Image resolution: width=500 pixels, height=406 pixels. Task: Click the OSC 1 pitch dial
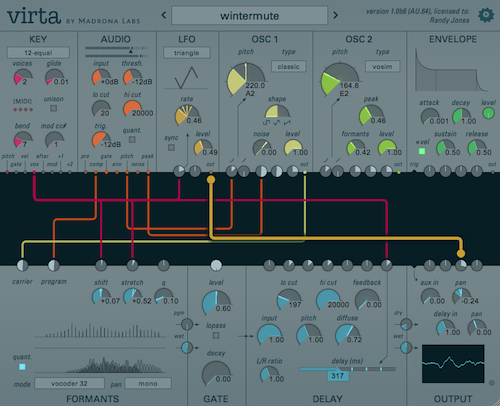coord(246,80)
